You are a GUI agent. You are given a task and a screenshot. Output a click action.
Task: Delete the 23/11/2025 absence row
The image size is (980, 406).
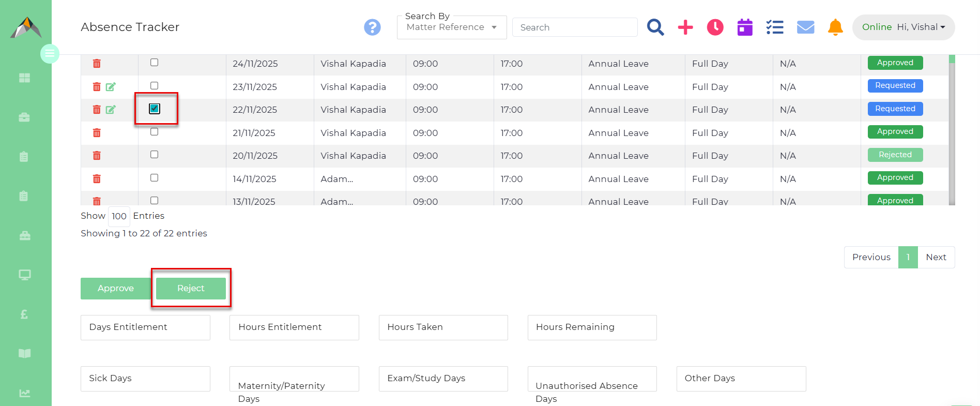97,87
